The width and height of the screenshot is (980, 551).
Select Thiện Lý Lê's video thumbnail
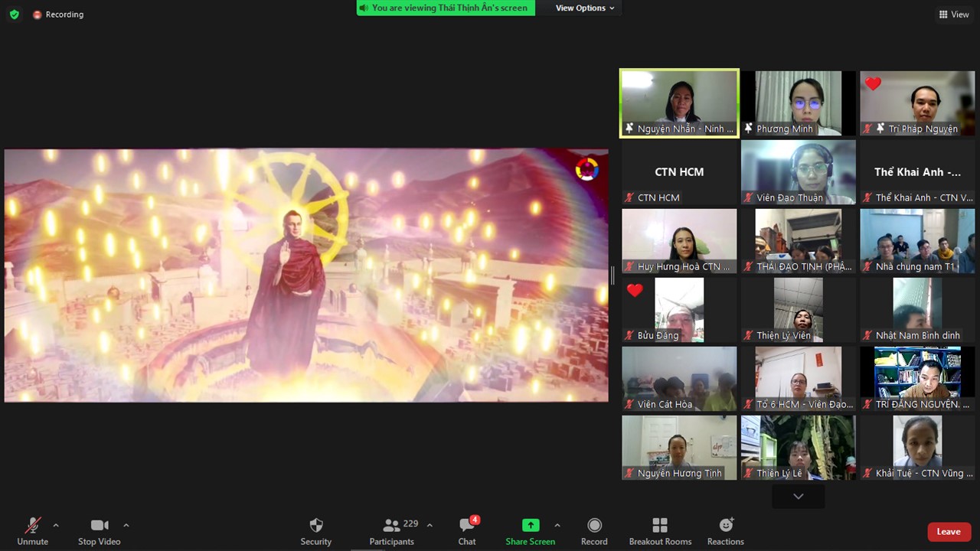pos(799,448)
